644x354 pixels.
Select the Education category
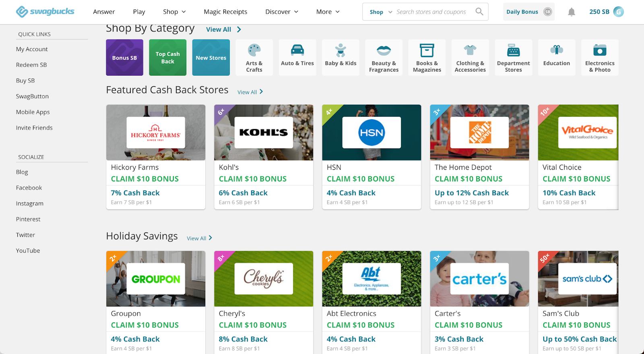pyautogui.click(x=557, y=58)
